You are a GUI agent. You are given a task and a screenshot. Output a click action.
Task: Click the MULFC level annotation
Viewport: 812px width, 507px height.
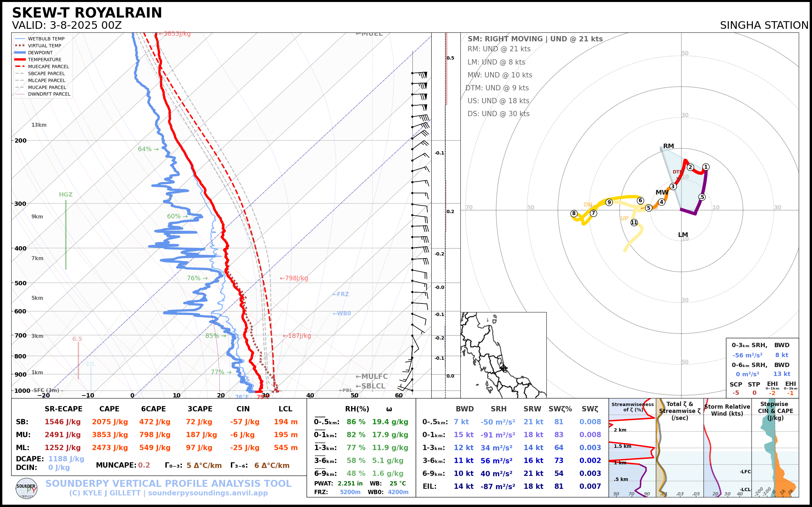pyautogui.click(x=372, y=377)
